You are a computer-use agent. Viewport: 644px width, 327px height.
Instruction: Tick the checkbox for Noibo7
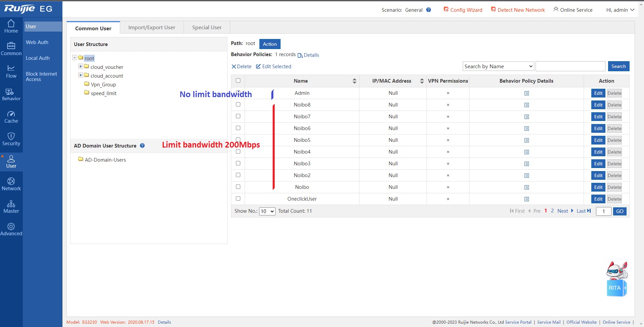point(238,116)
